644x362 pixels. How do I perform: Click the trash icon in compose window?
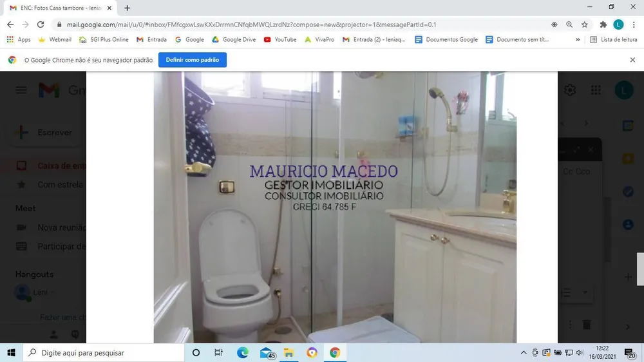587,325
